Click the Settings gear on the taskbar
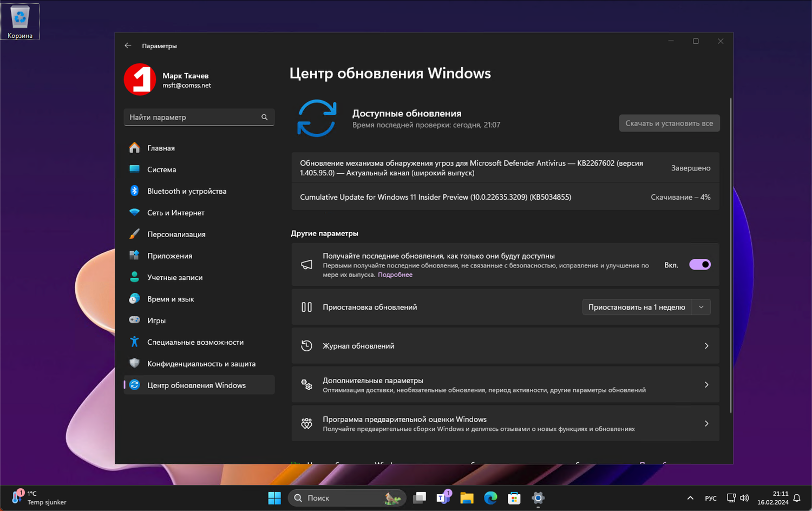The height and width of the screenshot is (511, 812). 538,498
